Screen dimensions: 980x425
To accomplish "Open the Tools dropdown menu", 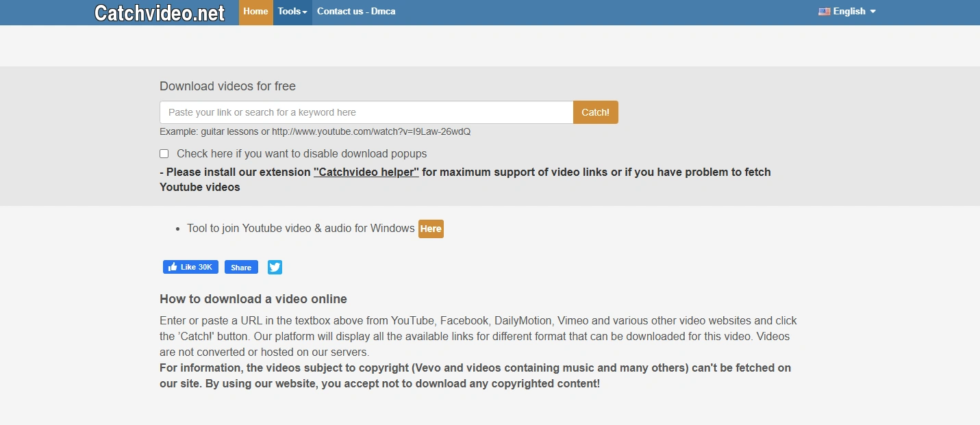I will click(292, 12).
